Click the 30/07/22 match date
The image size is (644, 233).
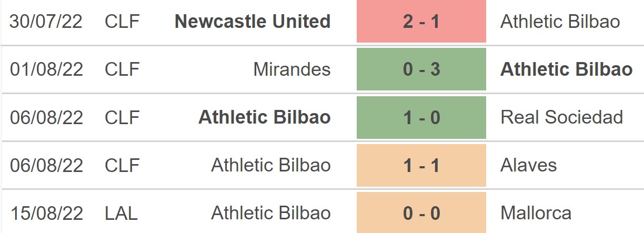46,22
